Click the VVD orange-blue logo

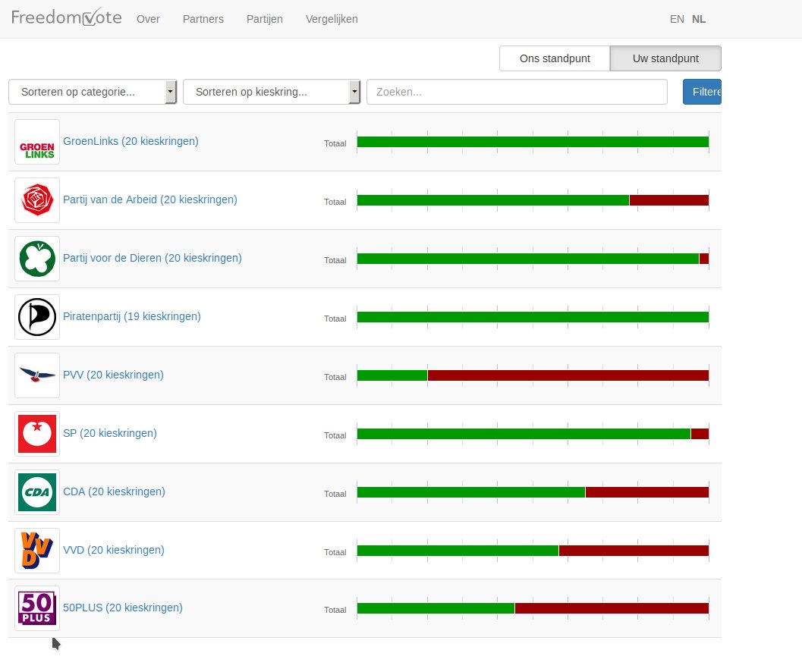(x=37, y=550)
